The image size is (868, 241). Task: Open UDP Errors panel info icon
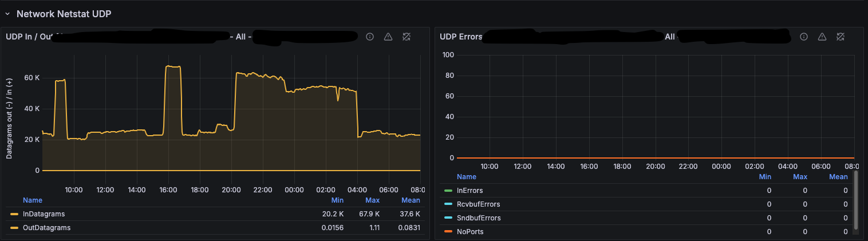[x=804, y=37]
